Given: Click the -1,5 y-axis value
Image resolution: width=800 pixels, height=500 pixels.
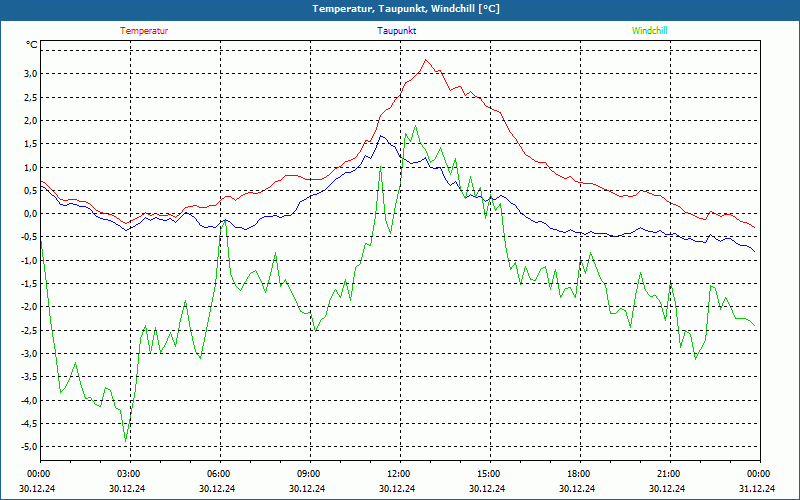Looking at the screenshot, I should point(30,283).
